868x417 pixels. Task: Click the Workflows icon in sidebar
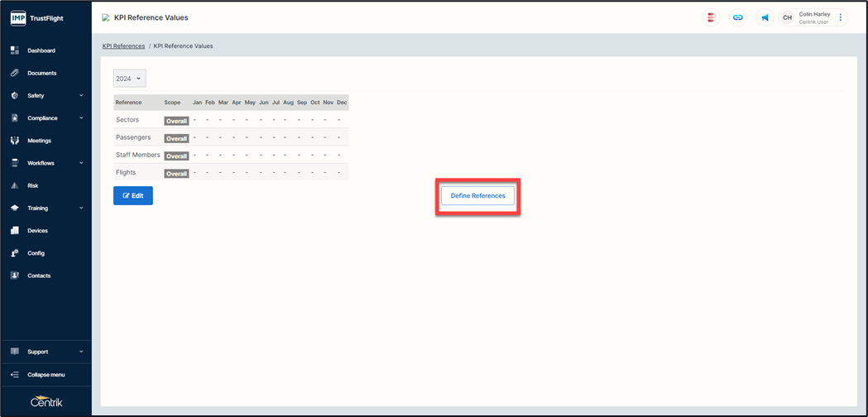click(16, 163)
